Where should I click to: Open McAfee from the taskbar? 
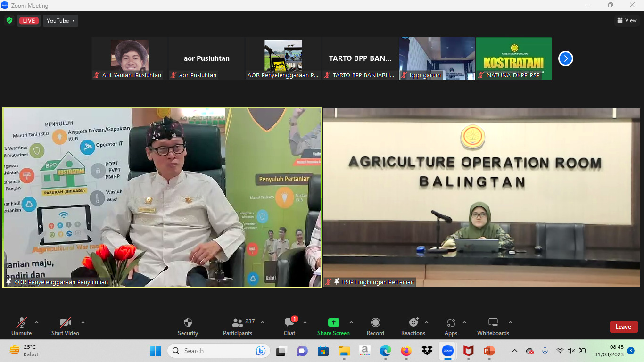(x=468, y=351)
